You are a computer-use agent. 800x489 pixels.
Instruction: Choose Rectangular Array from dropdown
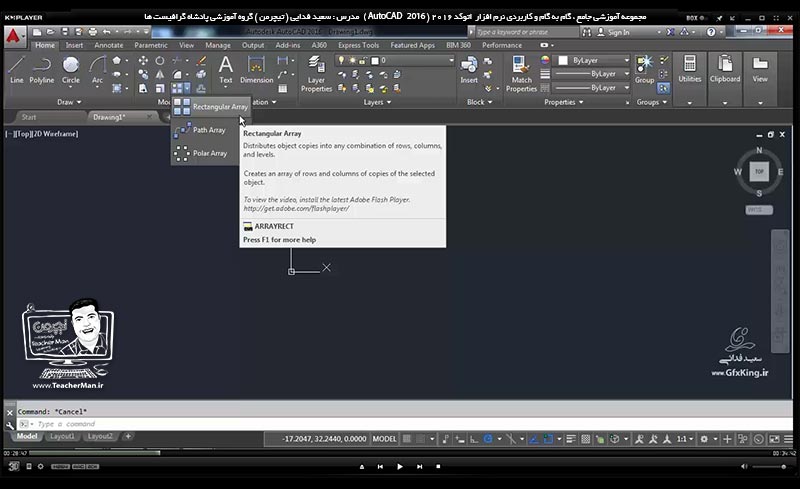coord(211,107)
